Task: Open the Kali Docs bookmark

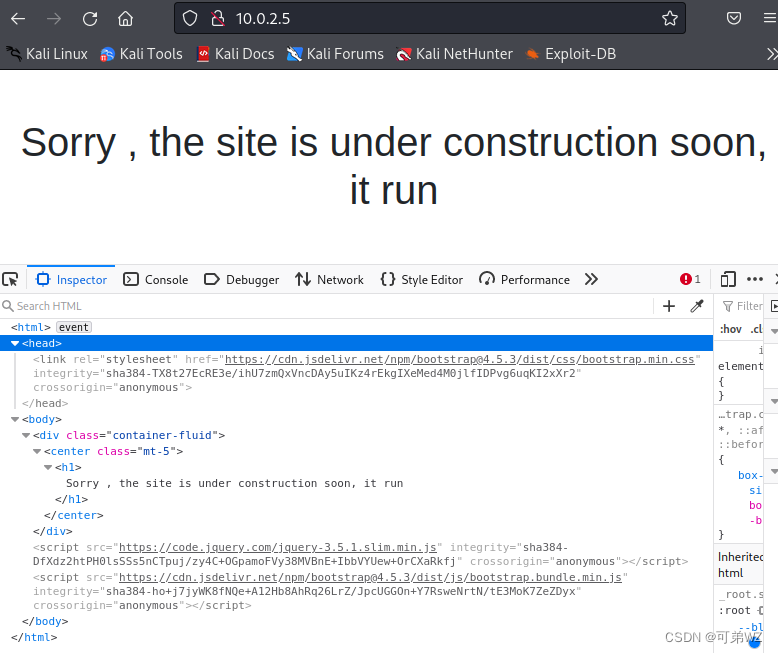Action: click(x=235, y=54)
